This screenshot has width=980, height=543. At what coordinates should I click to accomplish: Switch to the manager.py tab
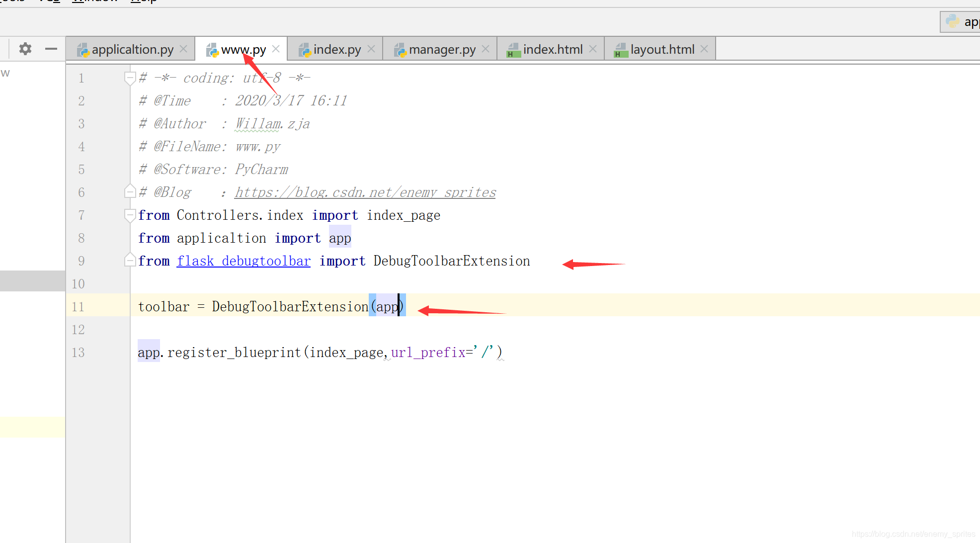pos(442,50)
